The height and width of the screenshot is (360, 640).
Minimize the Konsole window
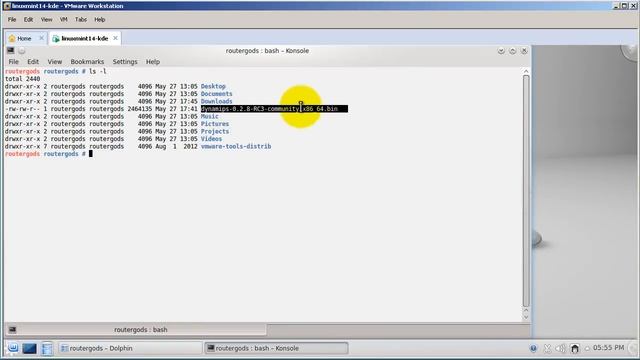pyautogui.click(x=501, y=51)
